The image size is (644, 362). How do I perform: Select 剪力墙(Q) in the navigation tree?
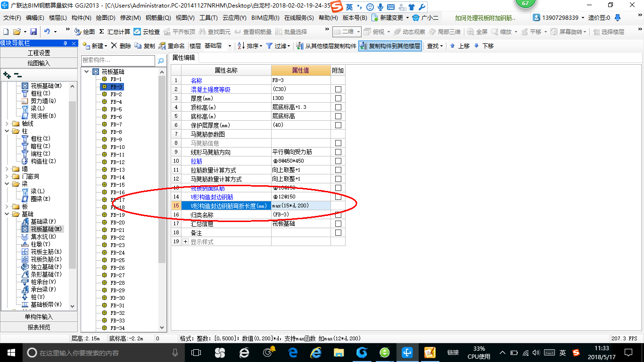[x=39, y=101]
